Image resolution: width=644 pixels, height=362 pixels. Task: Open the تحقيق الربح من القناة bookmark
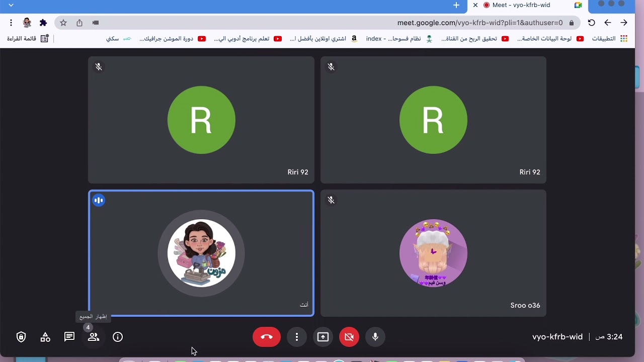pos(475,39)
